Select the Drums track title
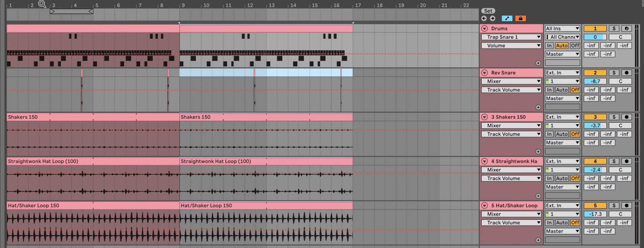 (499, 28)
